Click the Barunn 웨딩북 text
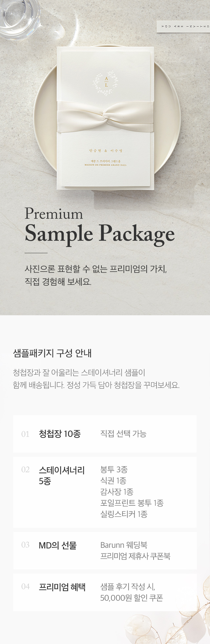Screen dimensions: 210x644 tap(124, 545)
